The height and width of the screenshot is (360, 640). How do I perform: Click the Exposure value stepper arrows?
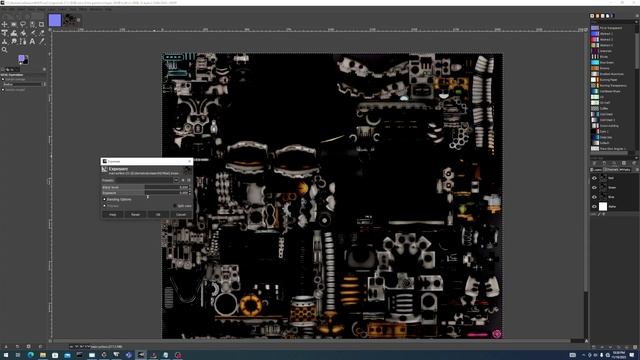click(x=189, y=193)
